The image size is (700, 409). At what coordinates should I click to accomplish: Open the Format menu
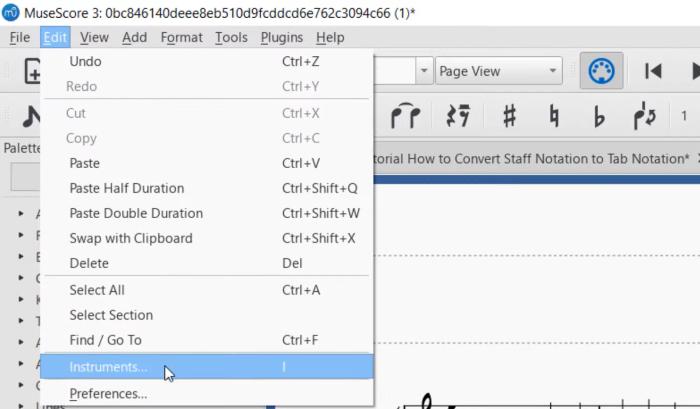tap(181, 38)
